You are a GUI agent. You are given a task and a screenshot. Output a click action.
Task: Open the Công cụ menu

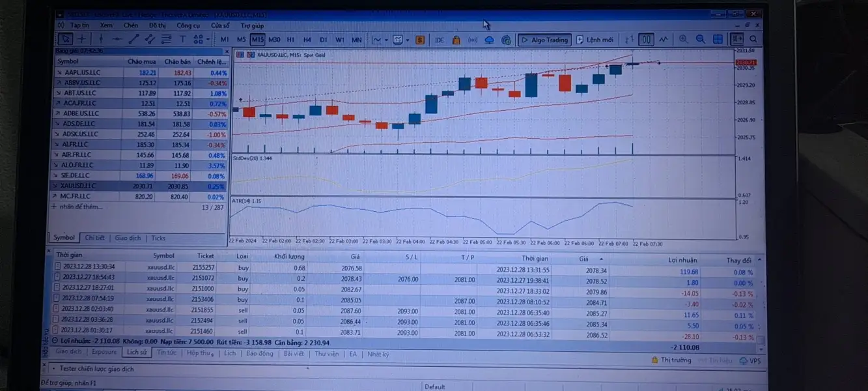[x=188, y=25]
